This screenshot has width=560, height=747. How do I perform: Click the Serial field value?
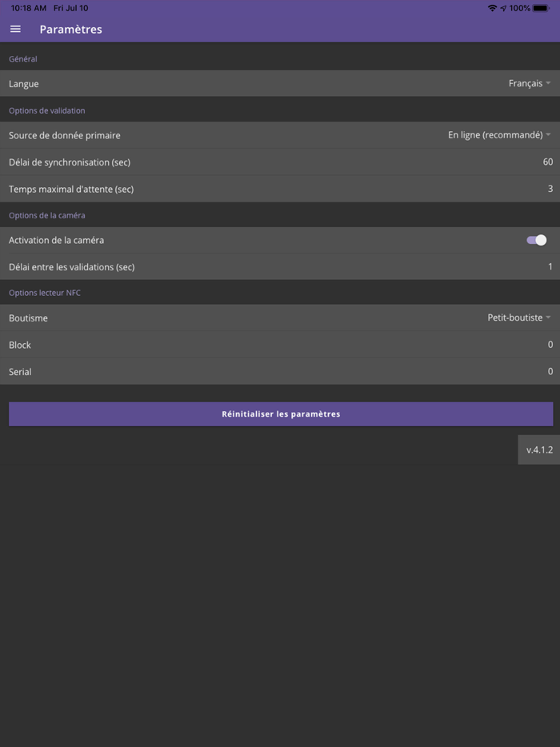(550, 371)
